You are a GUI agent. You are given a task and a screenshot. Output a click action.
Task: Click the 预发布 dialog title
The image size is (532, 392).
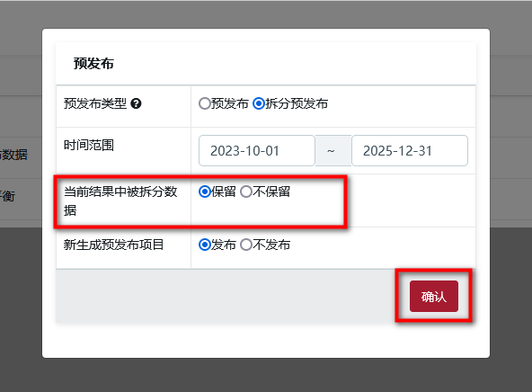point(93,64)
